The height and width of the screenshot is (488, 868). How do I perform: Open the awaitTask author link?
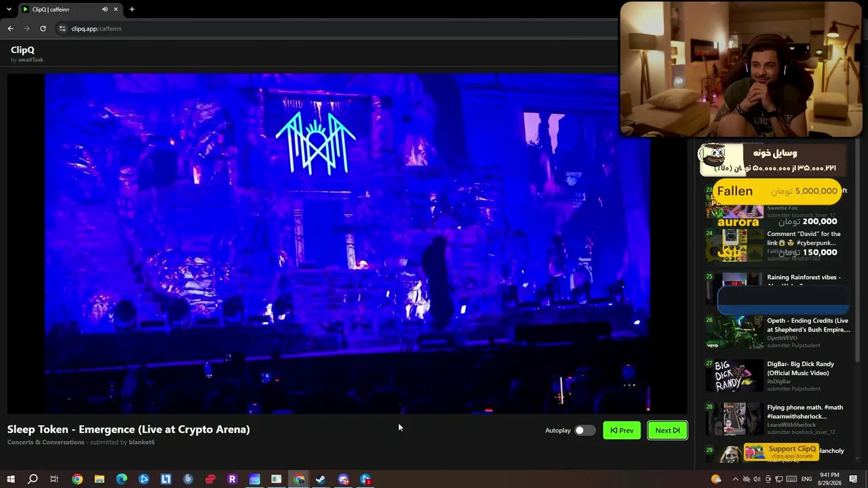point(31,60)
